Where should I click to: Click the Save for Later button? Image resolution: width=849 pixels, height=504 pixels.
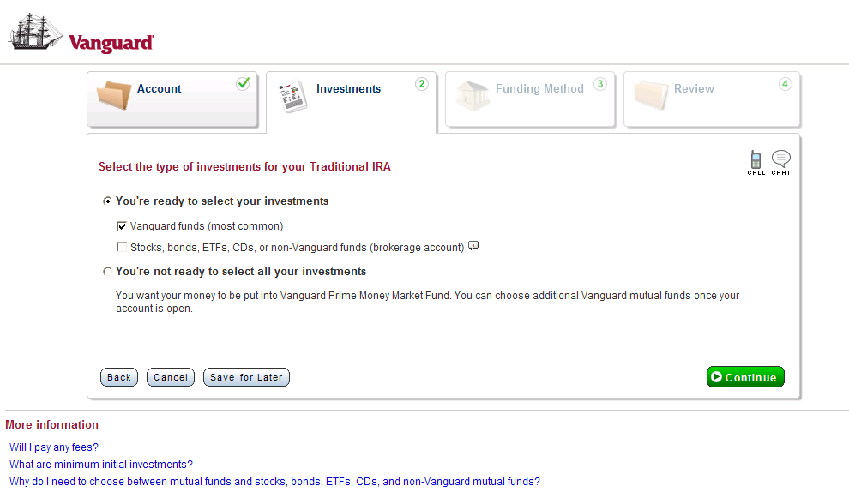point(246,377)
